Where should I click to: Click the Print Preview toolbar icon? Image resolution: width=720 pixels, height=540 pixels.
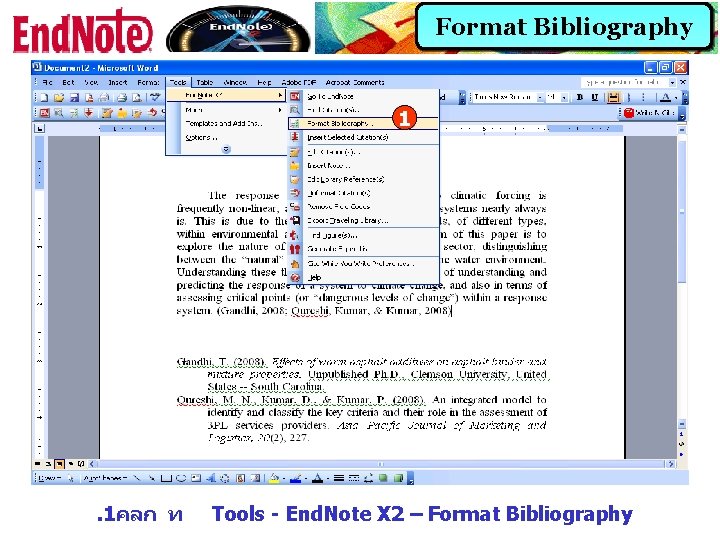tap(137, 97)
